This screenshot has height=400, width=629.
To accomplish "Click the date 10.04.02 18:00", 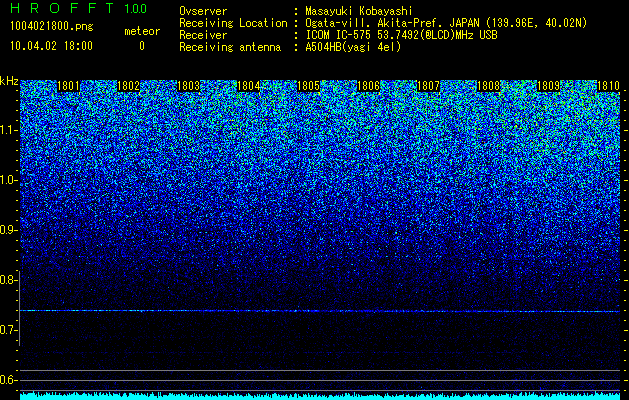I will [51, 46].
